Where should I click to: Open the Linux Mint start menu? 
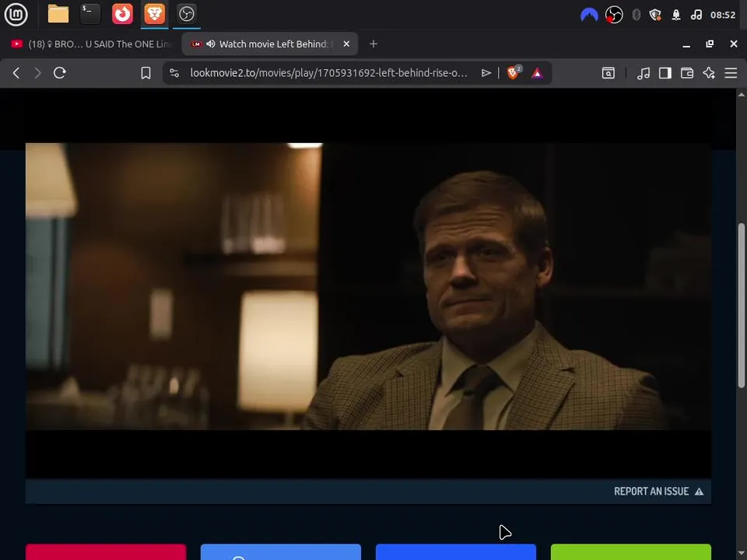pyautogui.click(x=16, y=14)
